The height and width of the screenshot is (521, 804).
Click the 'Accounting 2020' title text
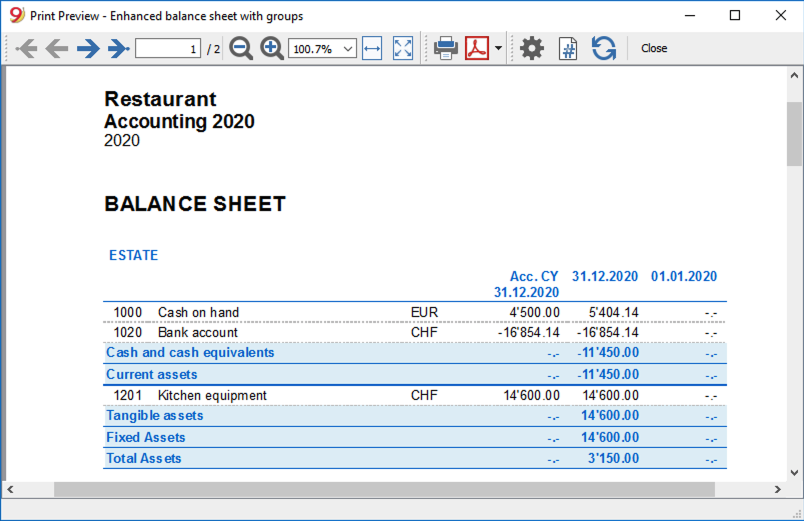[x=179, y=122]
